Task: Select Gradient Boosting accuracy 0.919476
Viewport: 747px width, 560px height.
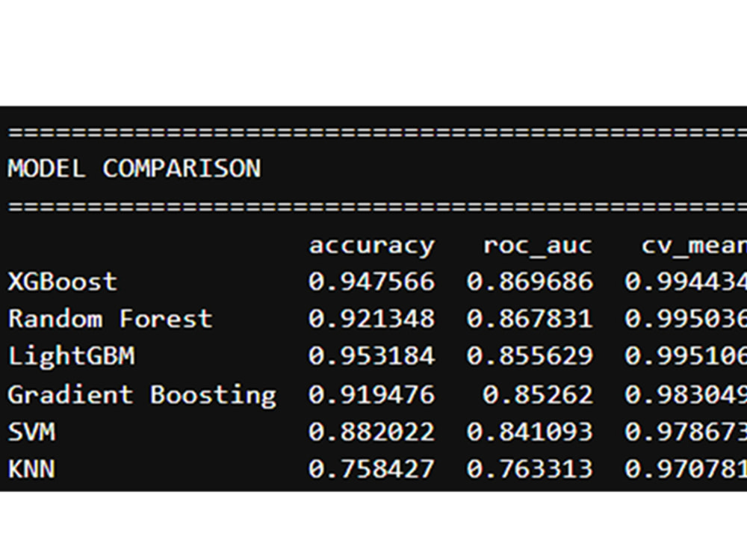Action: pos(371,395)
